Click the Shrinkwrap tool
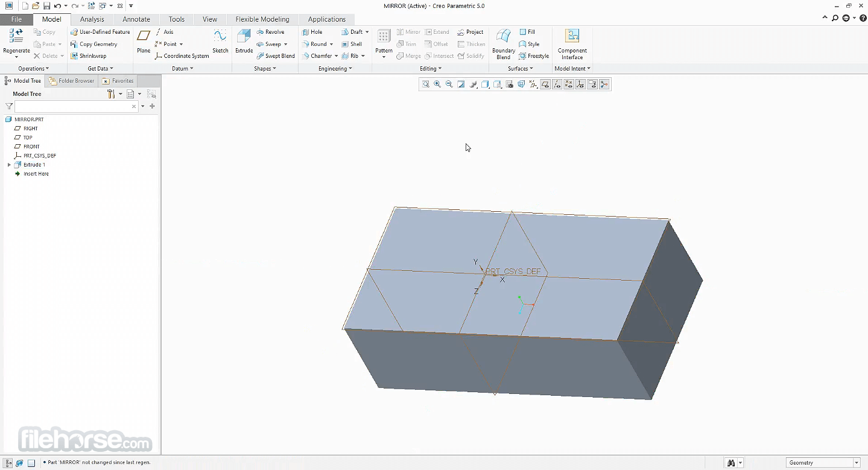This screenshot has height=470, width=868. 89,56
